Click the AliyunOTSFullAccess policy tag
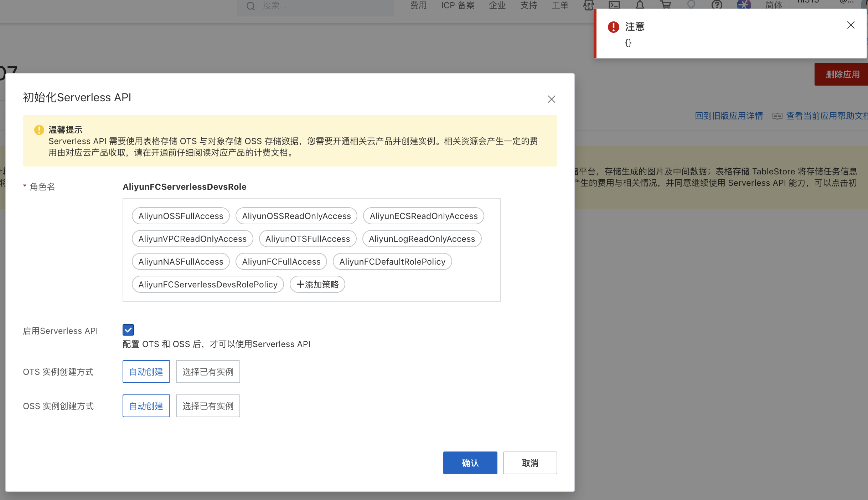 [x=308, y=239]
